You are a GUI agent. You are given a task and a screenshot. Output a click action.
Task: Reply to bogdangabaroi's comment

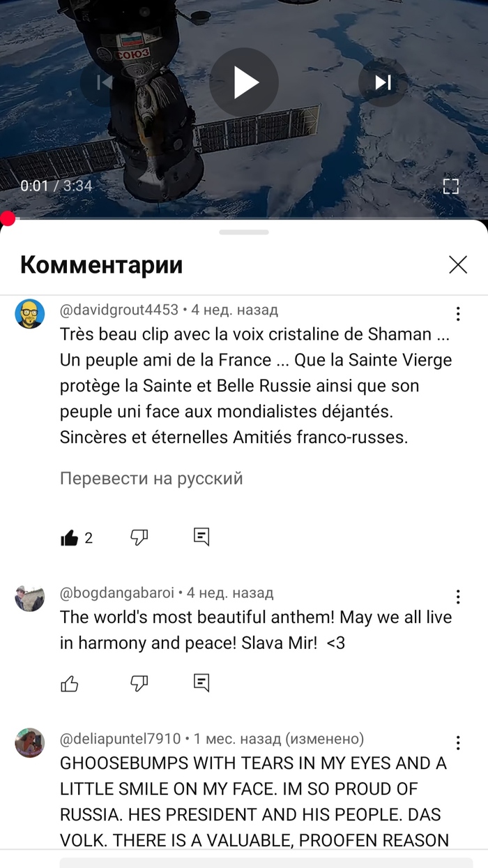[201, 682]
